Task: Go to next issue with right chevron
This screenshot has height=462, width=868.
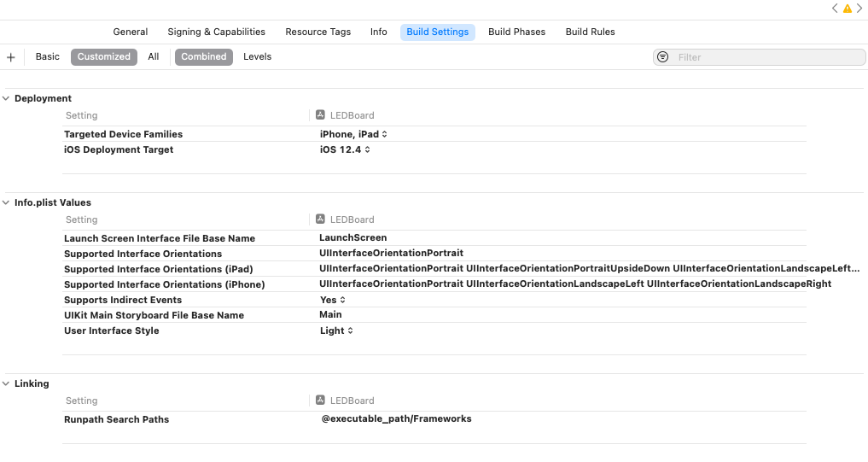Action: tap(859, 9)
